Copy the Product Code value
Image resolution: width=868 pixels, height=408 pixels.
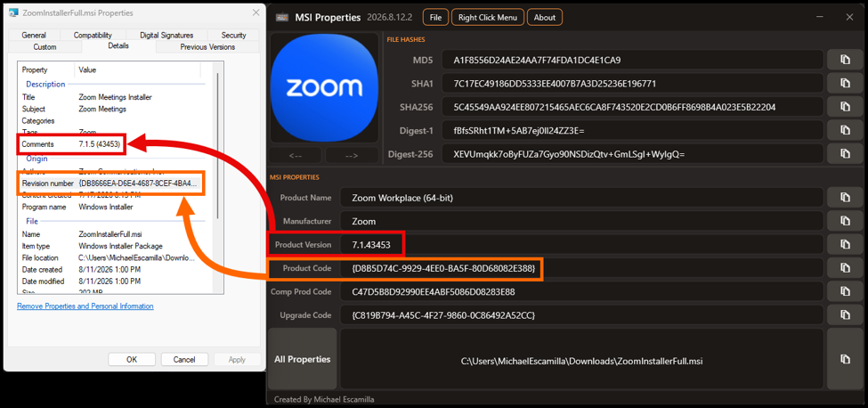tap(845, 268)
